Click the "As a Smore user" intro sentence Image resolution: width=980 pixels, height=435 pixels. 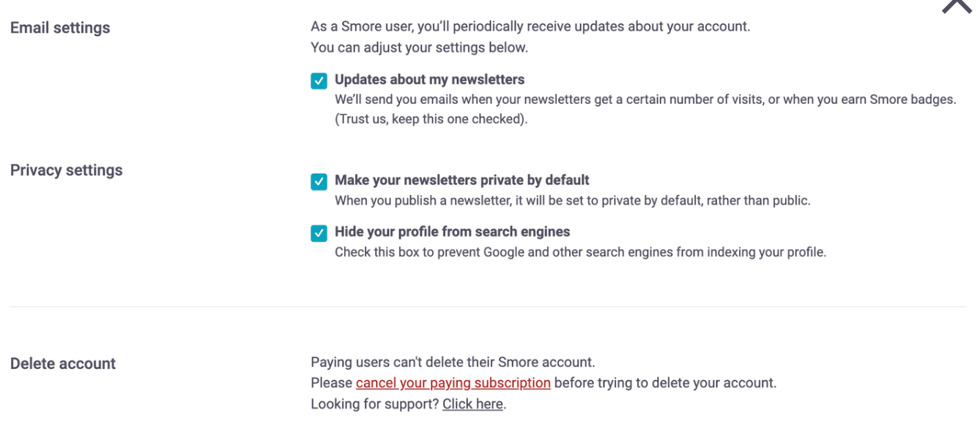(x=530, y=26)
